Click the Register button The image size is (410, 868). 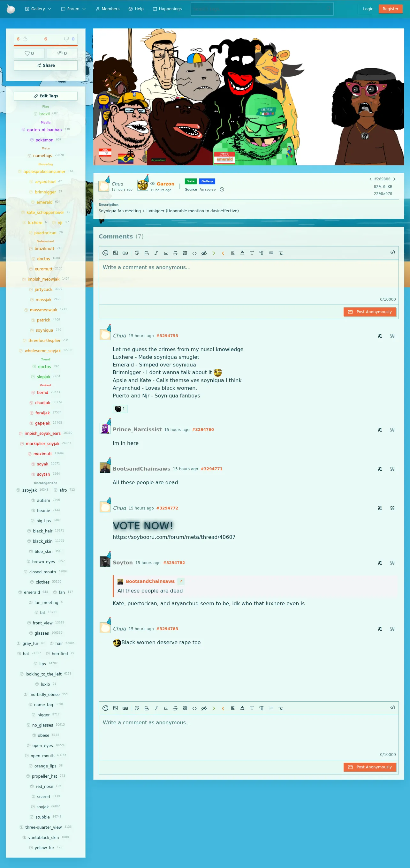[x=391, y=9]
